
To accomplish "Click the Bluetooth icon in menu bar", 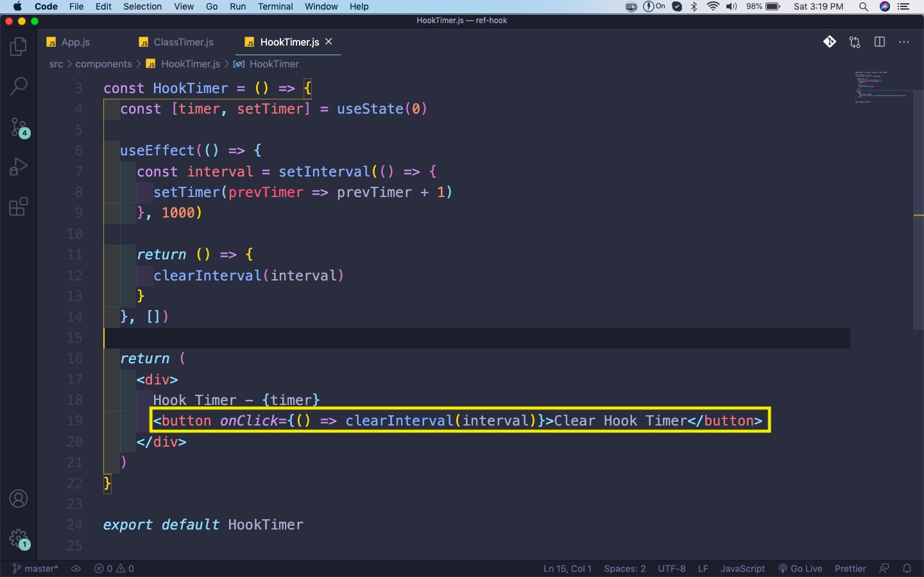I will pos(694,6).
